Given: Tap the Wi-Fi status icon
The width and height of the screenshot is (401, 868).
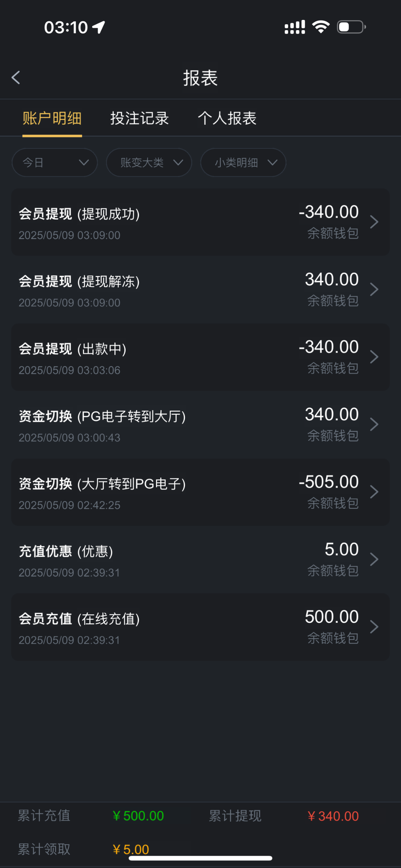Looking at the screenshot, I should [321, 27].
